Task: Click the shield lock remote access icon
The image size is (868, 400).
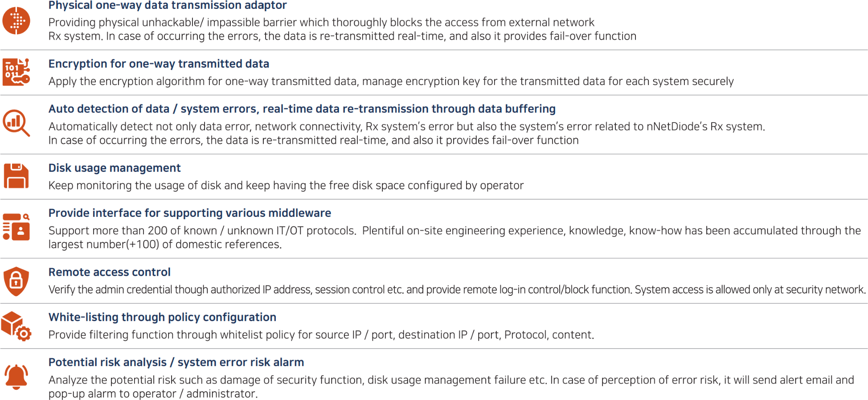Action: (x=16, y=282)
